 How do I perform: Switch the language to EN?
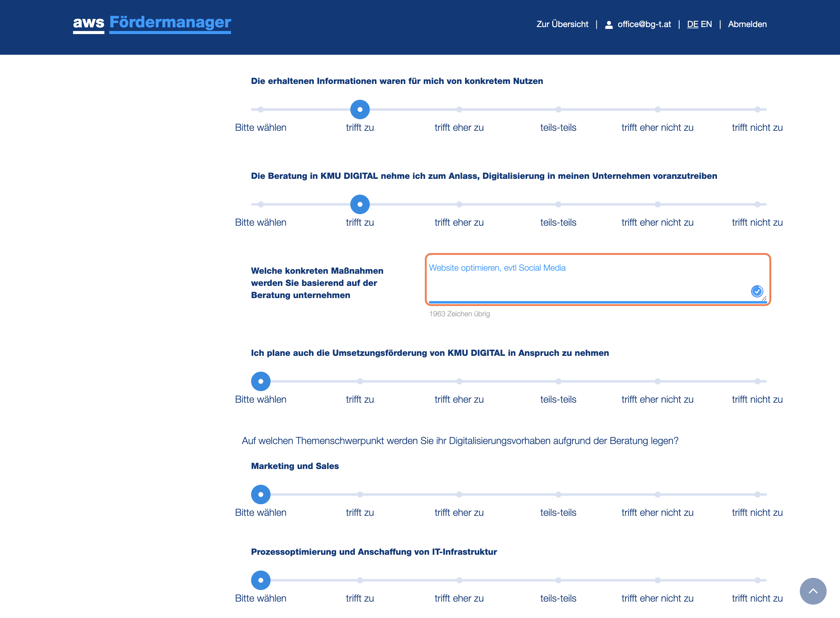click(x=706, y=24)
